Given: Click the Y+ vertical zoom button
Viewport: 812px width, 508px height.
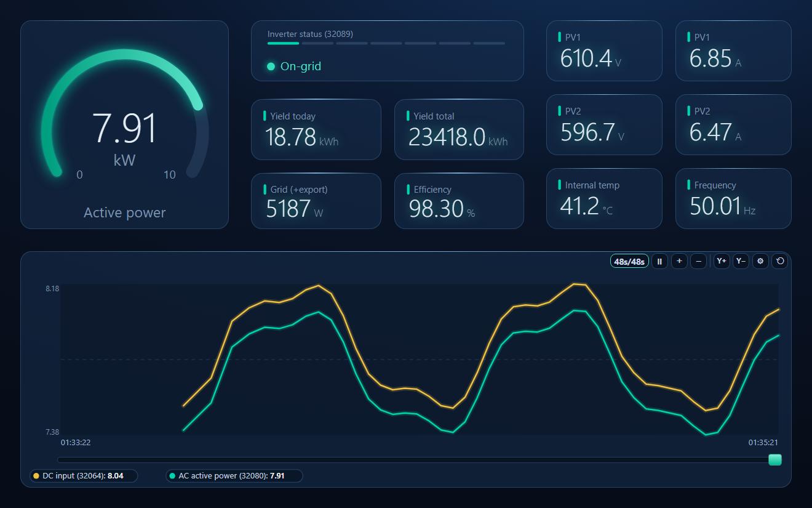Looking at the screenshot, I should click(x=722, y=261).
